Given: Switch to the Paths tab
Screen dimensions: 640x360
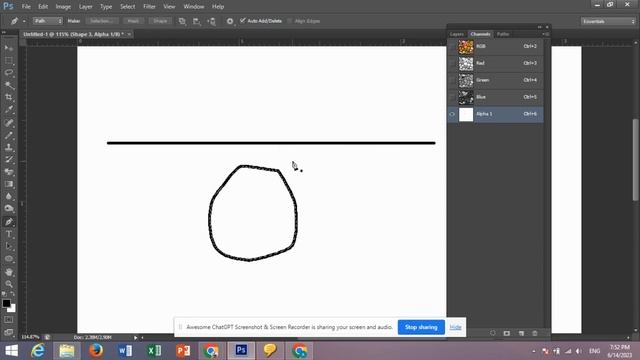Looking at the screenshot, I should [x=503, y=34].
